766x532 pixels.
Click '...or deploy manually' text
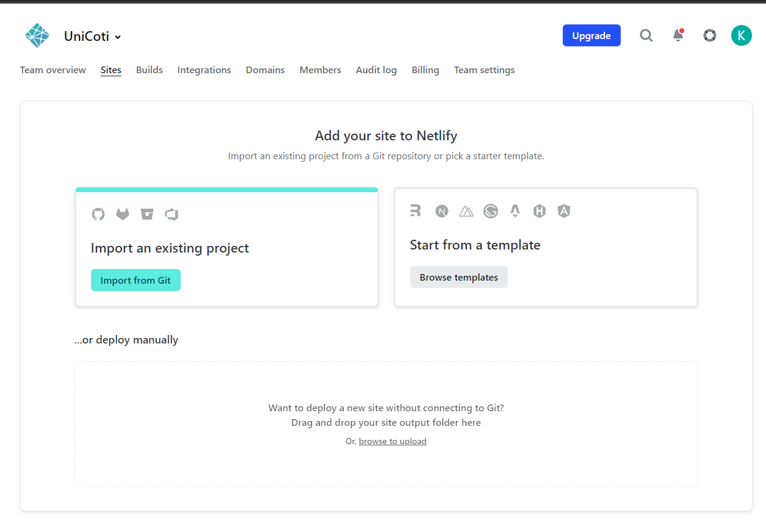click(126, 340)
